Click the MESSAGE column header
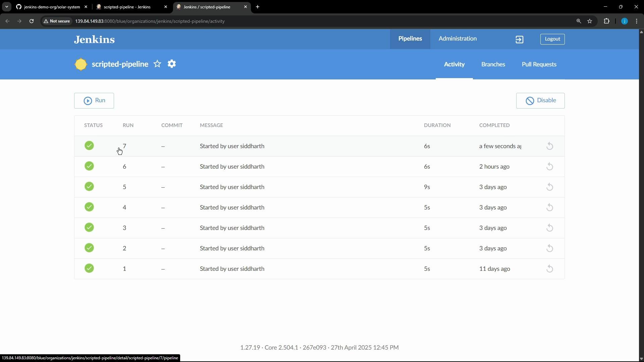The image size is (644, 362). 211,125
